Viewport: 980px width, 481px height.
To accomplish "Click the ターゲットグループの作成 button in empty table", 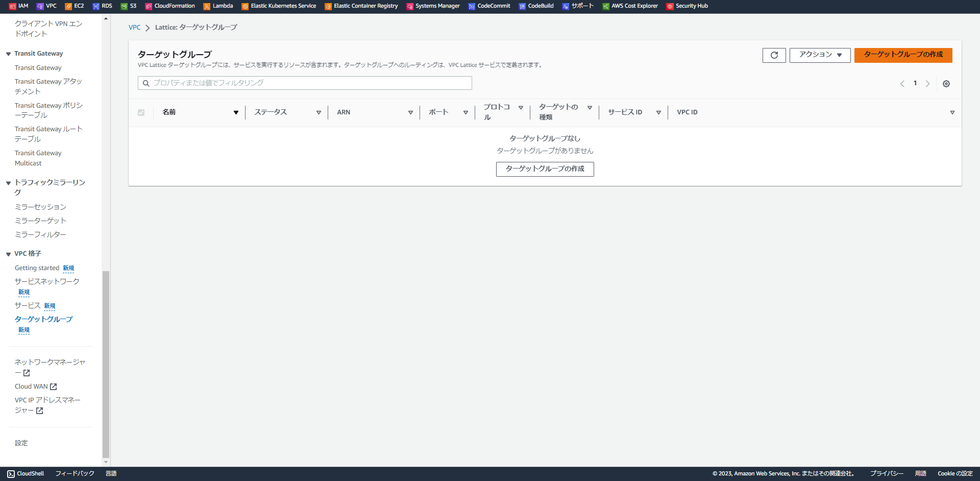I will point(545,169).
